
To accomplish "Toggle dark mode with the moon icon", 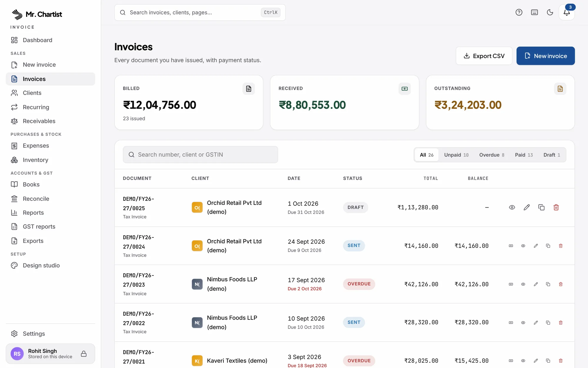I will pyautogui.click(x=550, y=12).
